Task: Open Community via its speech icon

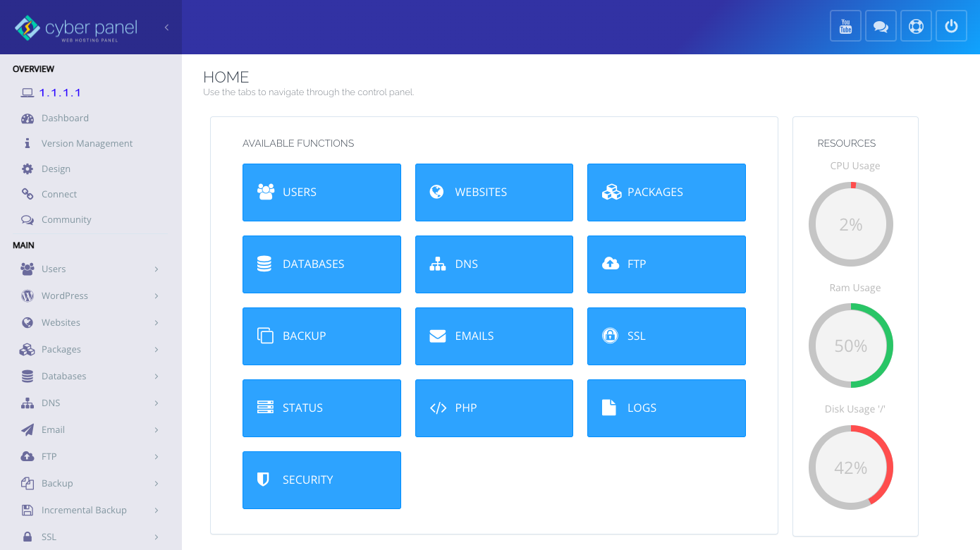Action: [x=26, y=219]
